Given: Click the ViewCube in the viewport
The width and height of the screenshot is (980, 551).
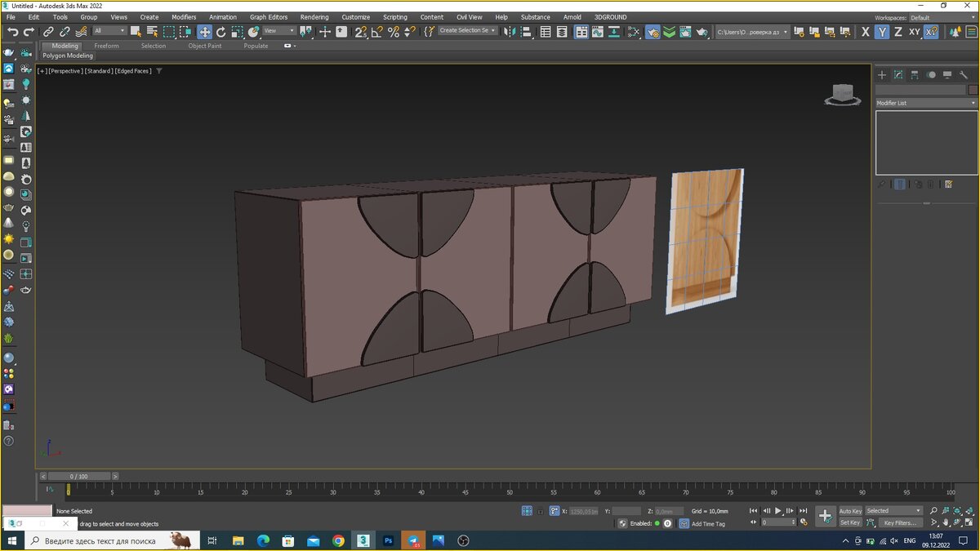Looking at the screenshot, I should click(843, 95).
